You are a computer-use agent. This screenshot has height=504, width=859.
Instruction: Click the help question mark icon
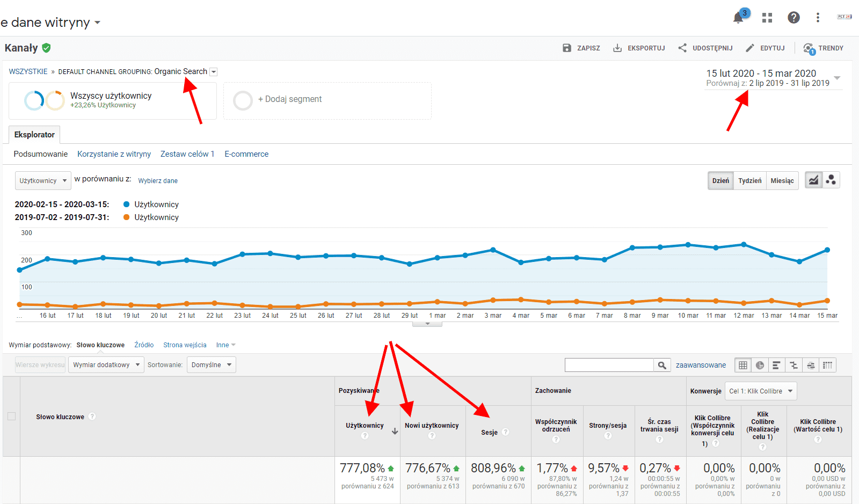[x=793, y=18]
